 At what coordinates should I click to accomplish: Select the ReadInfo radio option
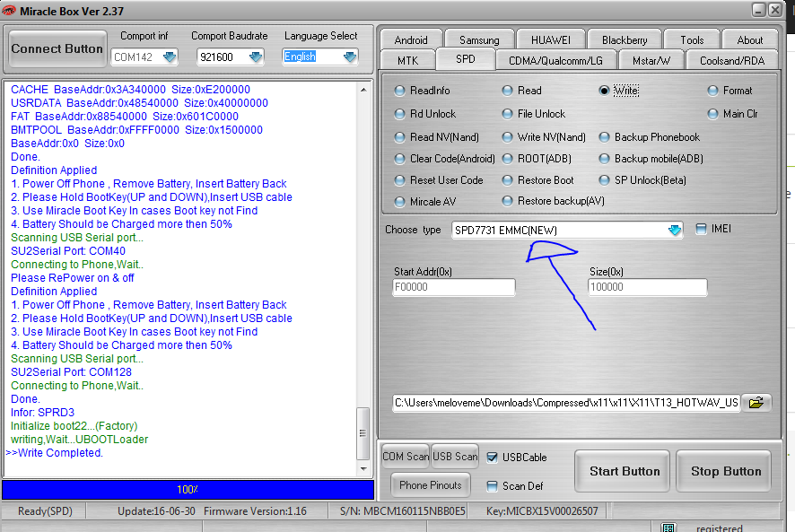pyautogui.click(x=399, y=91)
